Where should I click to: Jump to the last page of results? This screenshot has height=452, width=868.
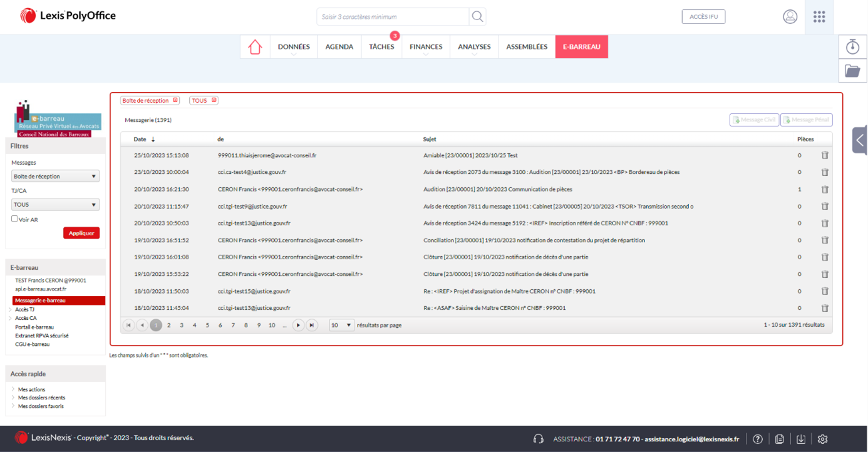311,325
